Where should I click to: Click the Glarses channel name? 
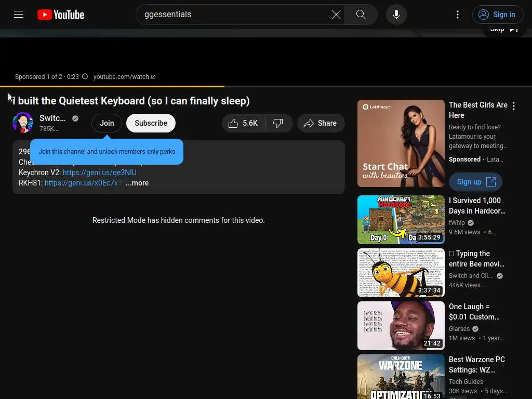click(459, 329)
